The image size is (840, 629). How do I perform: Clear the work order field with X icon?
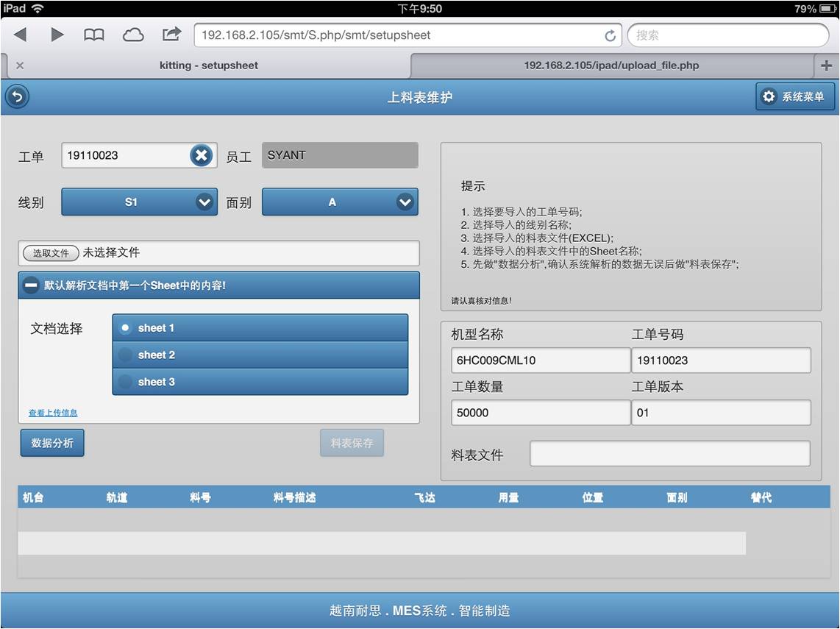point(201,155)
